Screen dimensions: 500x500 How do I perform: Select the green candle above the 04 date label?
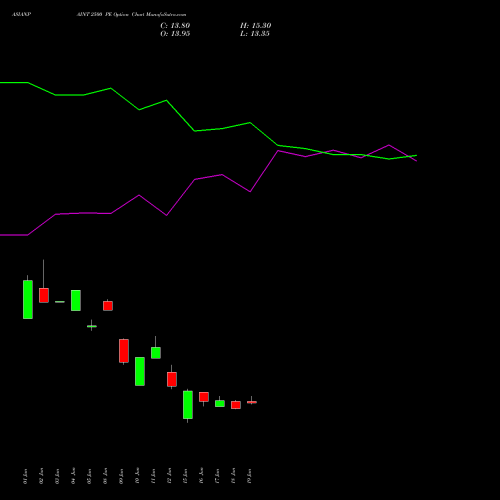(x=76, y=300)
